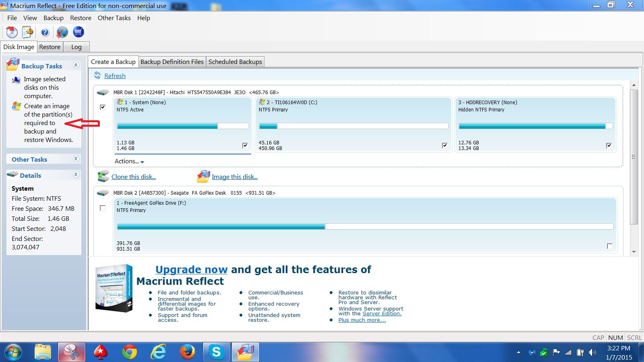Click the Refresh link
This screenshot has width=644, height=362.
(115, 76)
